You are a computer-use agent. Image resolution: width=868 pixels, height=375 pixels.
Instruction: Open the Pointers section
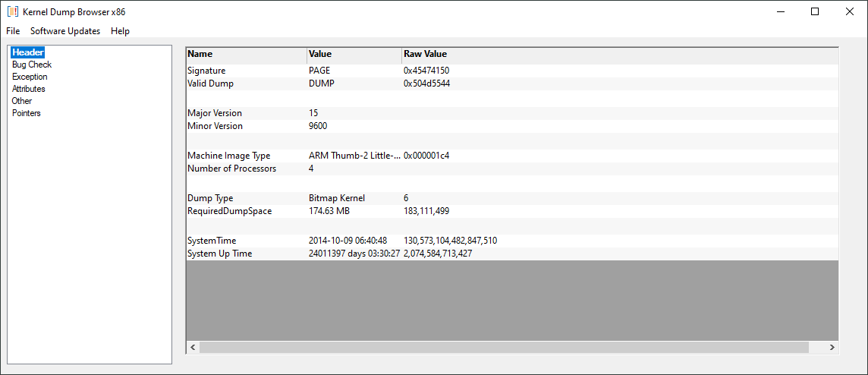click(x=27, y=113)
